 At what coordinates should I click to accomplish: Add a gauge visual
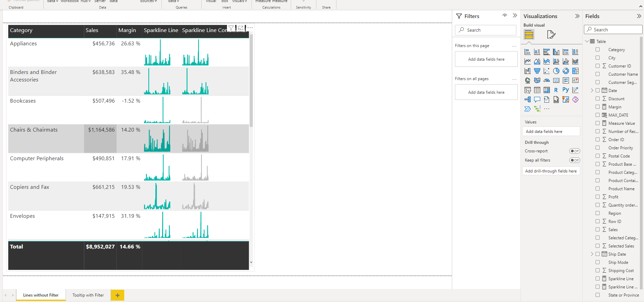coord(547,80)
